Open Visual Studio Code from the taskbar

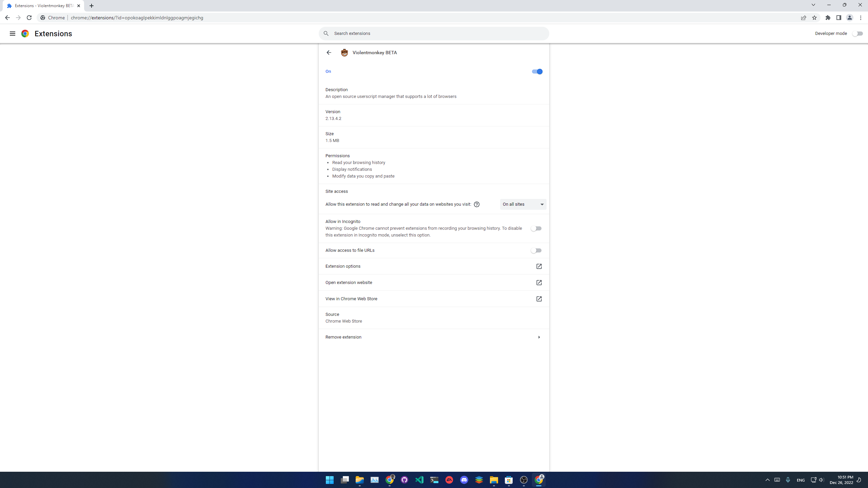pos(419,480)
